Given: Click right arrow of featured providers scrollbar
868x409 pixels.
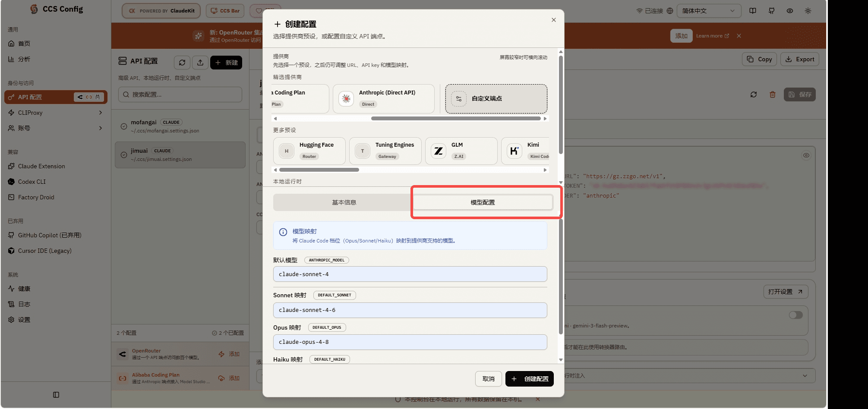Looking at the screenshot, I should pos(545,119).
